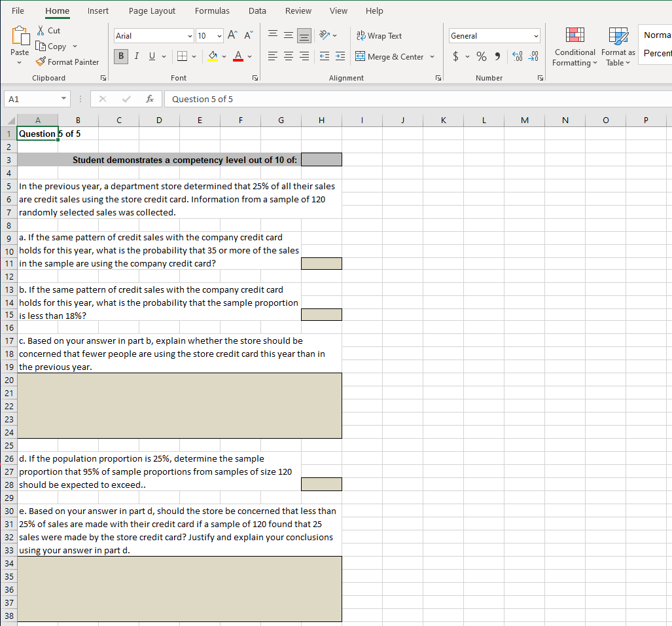672x626 pixels.
Task: Select the Normal cell style
Action: coord(657,35)
